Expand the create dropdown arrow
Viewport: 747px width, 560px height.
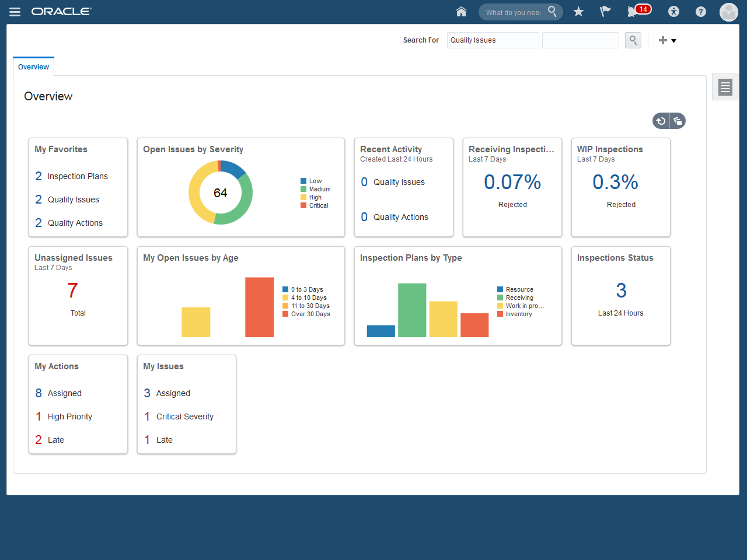pyautogui.click(x=673, y=41)
